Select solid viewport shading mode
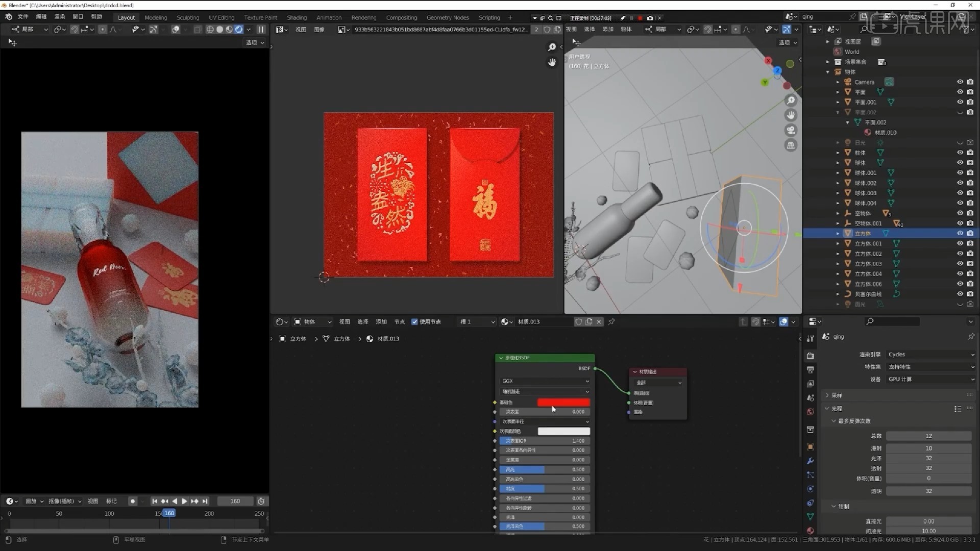The height and width of the screenshot is (551, 980). point(219,30)
